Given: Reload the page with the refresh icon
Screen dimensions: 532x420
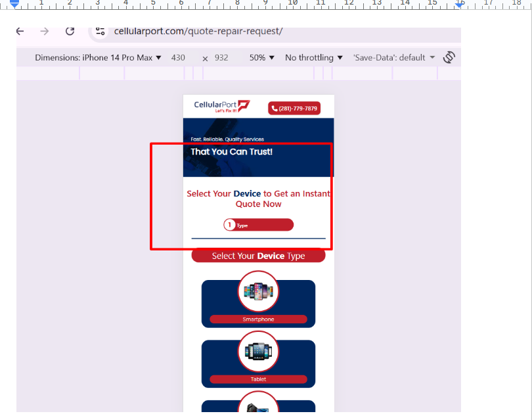Looking at the screenshot, I should pyautogui.click(x=70, y=32).
